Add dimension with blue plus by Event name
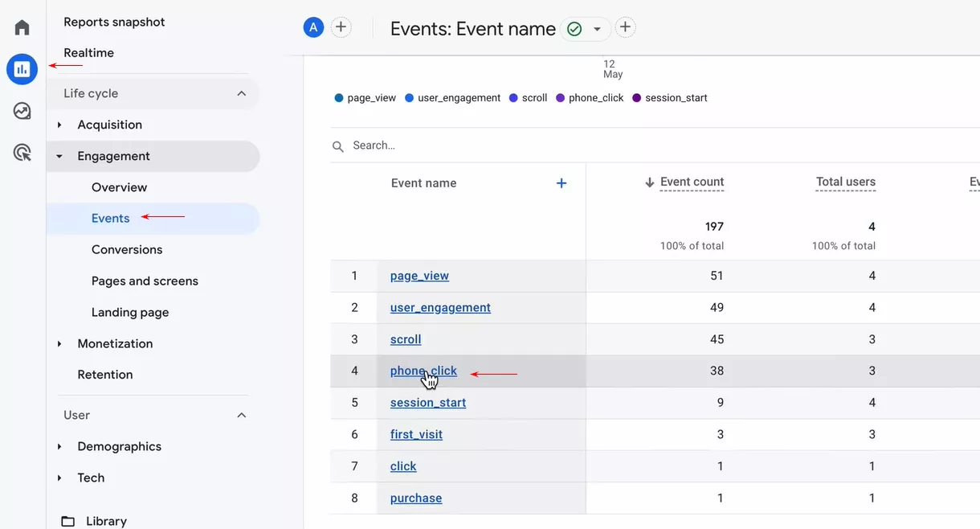The height and width of the screenshot is (529, 980). click(561, 183)
